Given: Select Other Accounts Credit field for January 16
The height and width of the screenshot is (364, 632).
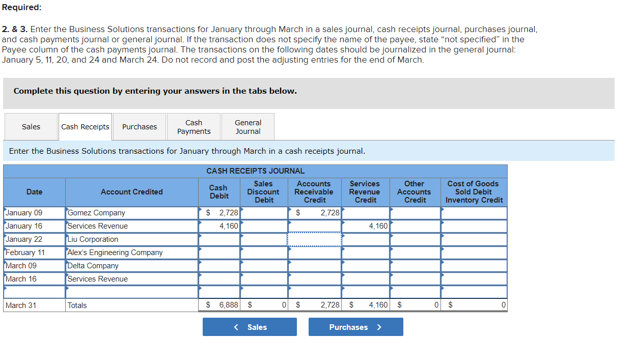Looking at the screenshot, I should (416, 226).
